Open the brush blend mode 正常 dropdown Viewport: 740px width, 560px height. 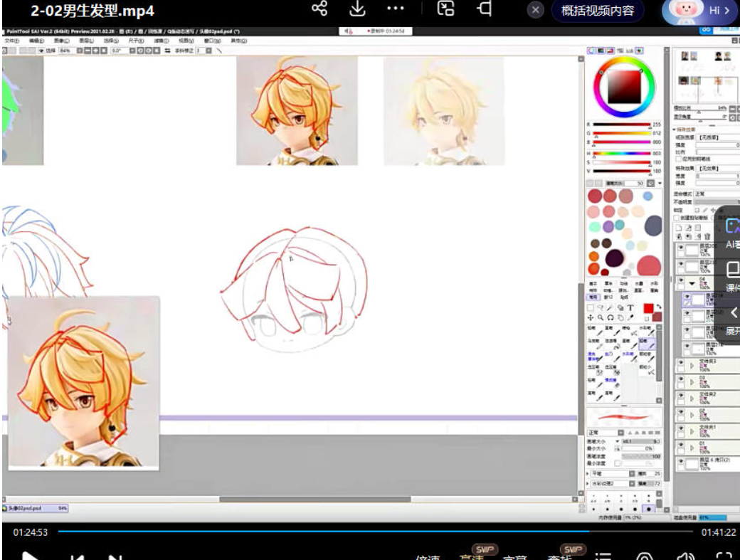pyautogui.click(x=606, y=433)
